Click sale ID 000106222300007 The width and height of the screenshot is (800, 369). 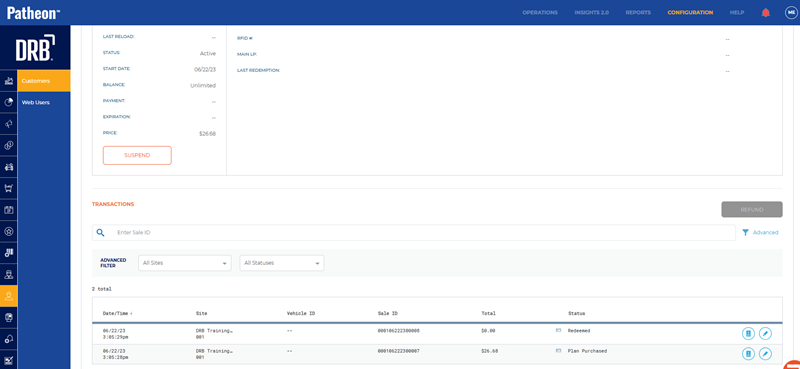(x=398, y=351)
